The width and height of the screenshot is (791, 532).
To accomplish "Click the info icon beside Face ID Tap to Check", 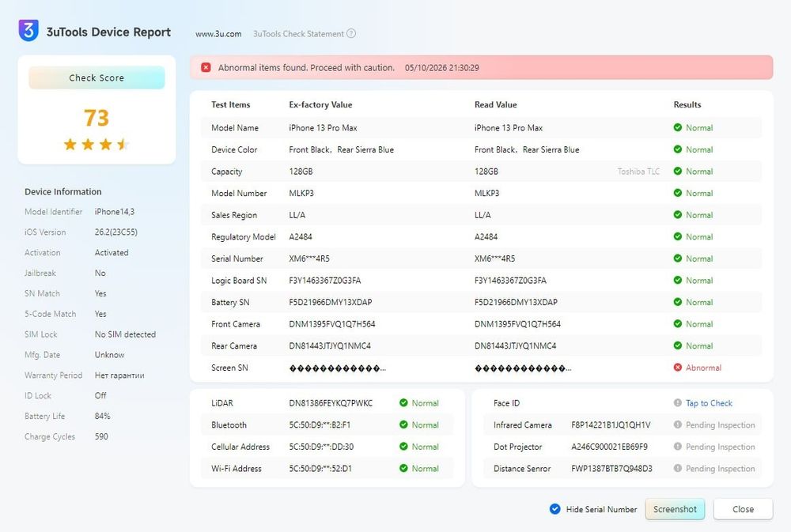I will pos(678,403).
